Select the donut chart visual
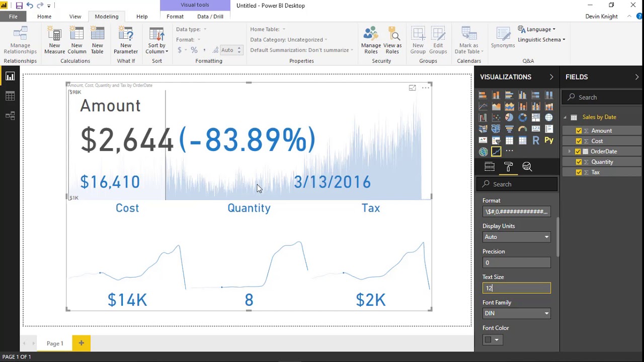 pos(522,118)
